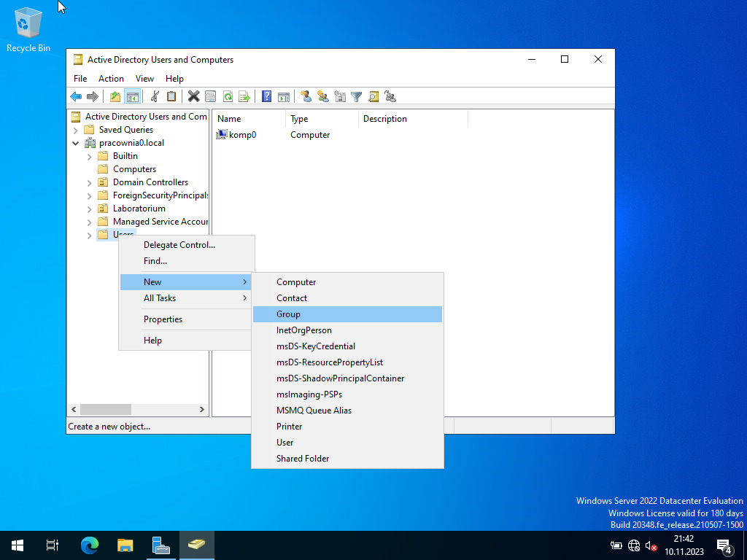Image resolution: width=747 pixels, height=560 pixels.
Task: Open the All Tasks submenu
Action: [x=185, y=298]
